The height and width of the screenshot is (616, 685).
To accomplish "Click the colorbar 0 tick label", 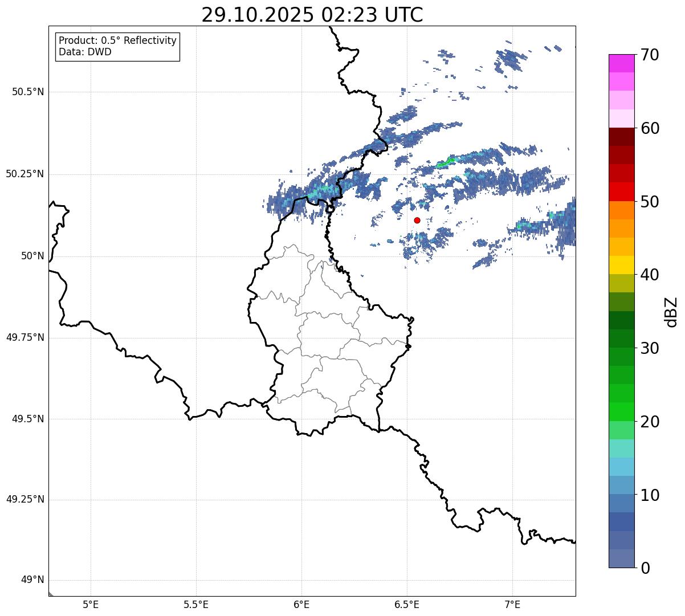I will coord(645,568).
